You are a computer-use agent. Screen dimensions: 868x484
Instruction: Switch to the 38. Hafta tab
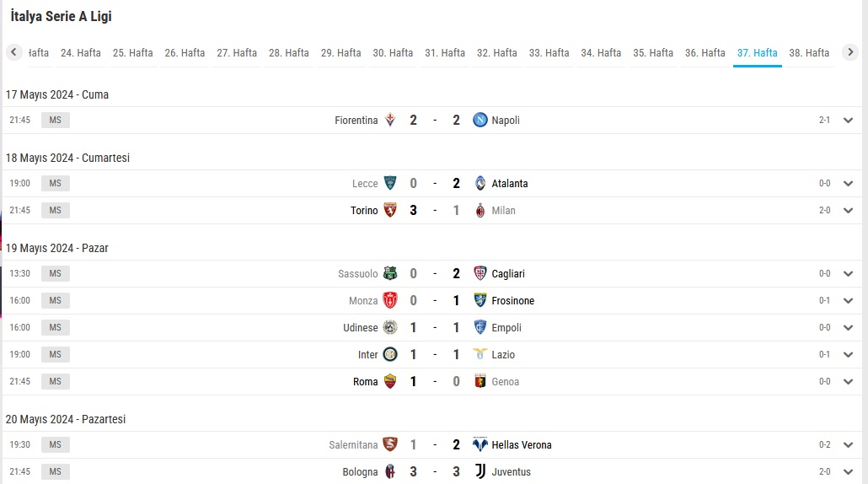(x=809, y=53)
